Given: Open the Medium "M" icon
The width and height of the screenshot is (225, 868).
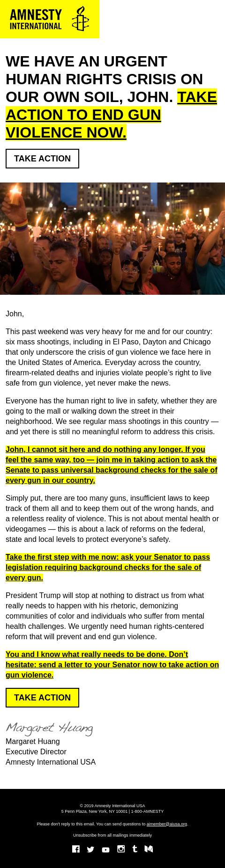Looking at the screenshot, I should 149,849.
